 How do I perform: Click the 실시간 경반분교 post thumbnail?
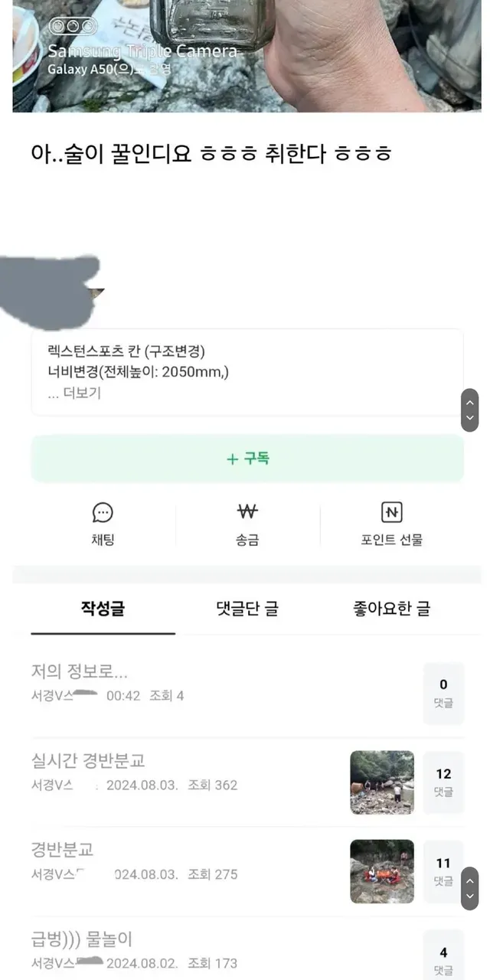tap(382, 782)
